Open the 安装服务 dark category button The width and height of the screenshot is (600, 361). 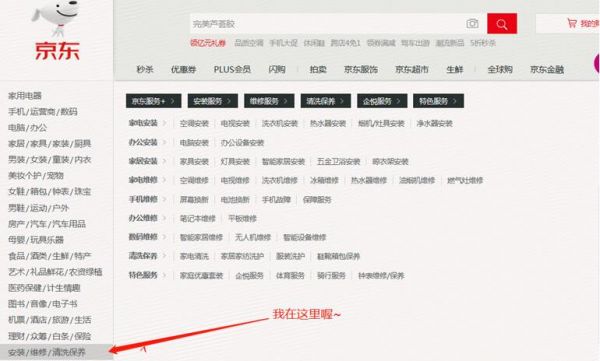point(213,101)
